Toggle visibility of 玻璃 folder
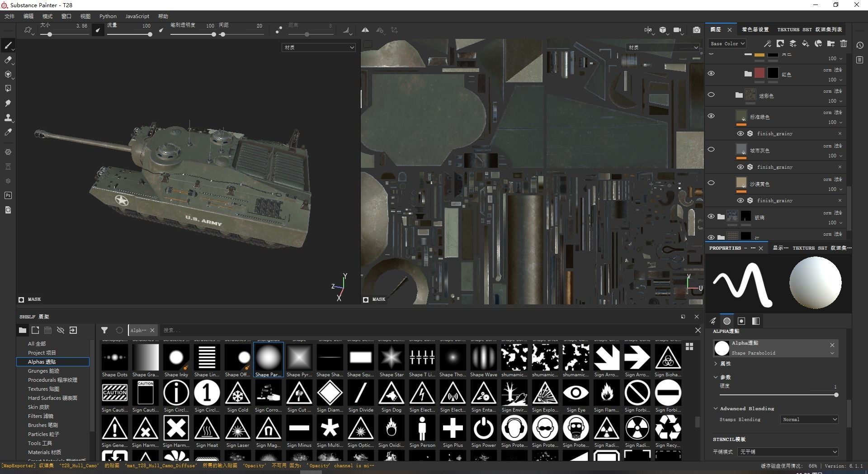 tap(711, 216)
